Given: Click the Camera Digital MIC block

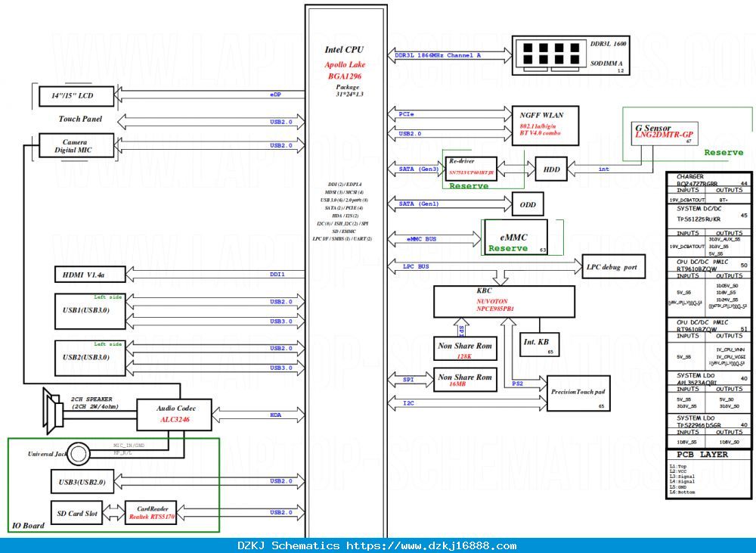Looking at the screenshot, I should pos(76,146).
